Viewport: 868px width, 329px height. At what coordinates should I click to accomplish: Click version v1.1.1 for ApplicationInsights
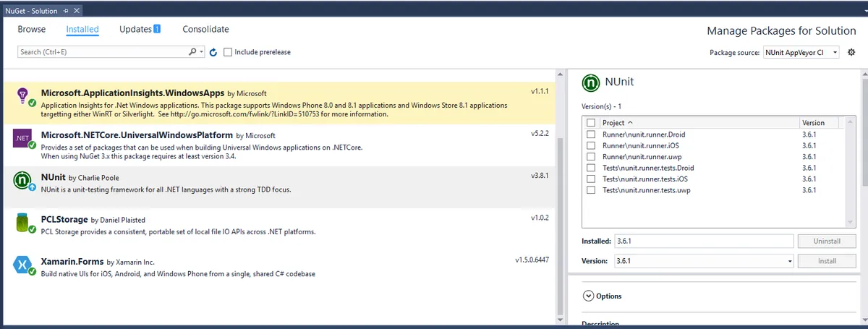point(540,92)
